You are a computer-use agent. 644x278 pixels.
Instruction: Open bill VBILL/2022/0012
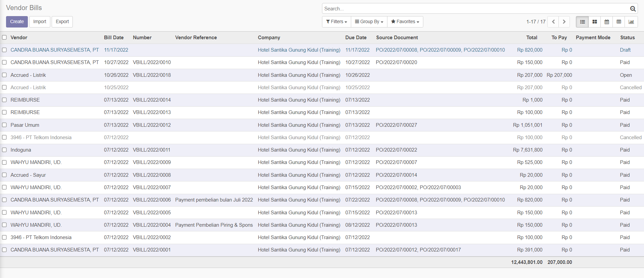coord(152,125)
